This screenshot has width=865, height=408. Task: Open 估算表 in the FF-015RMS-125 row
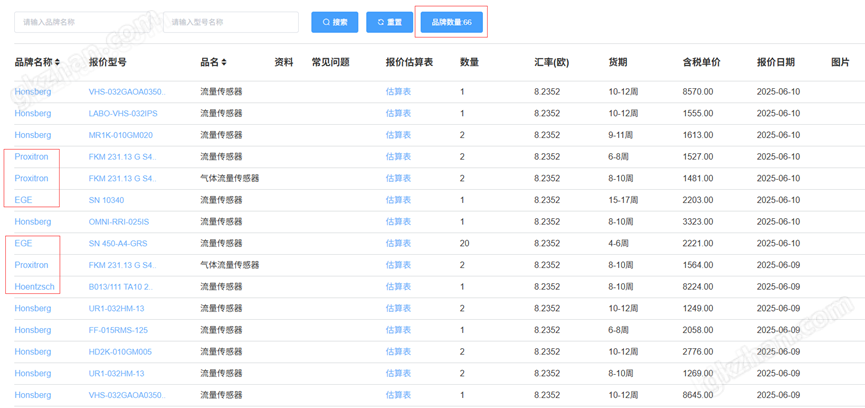[398, 330]
